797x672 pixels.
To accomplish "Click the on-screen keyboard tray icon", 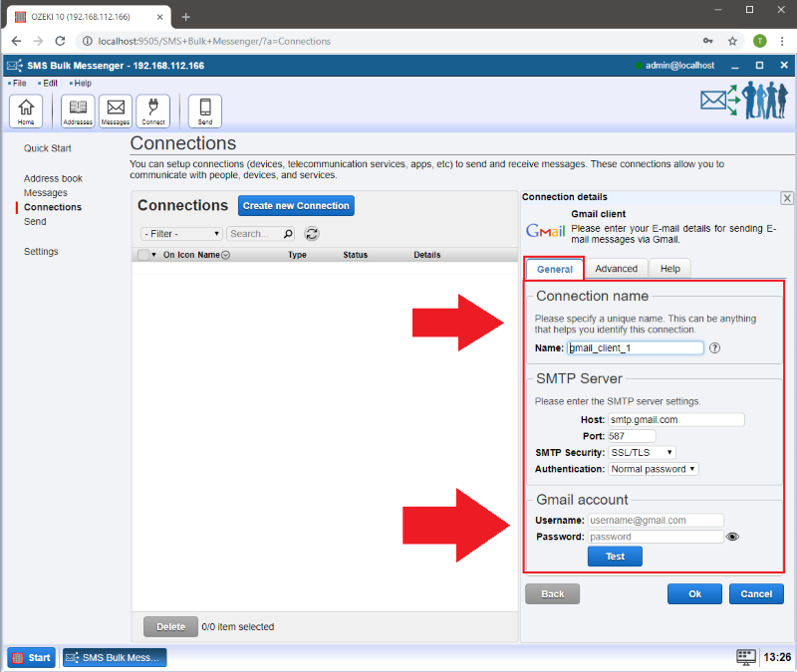I will [x=746, y=657].
